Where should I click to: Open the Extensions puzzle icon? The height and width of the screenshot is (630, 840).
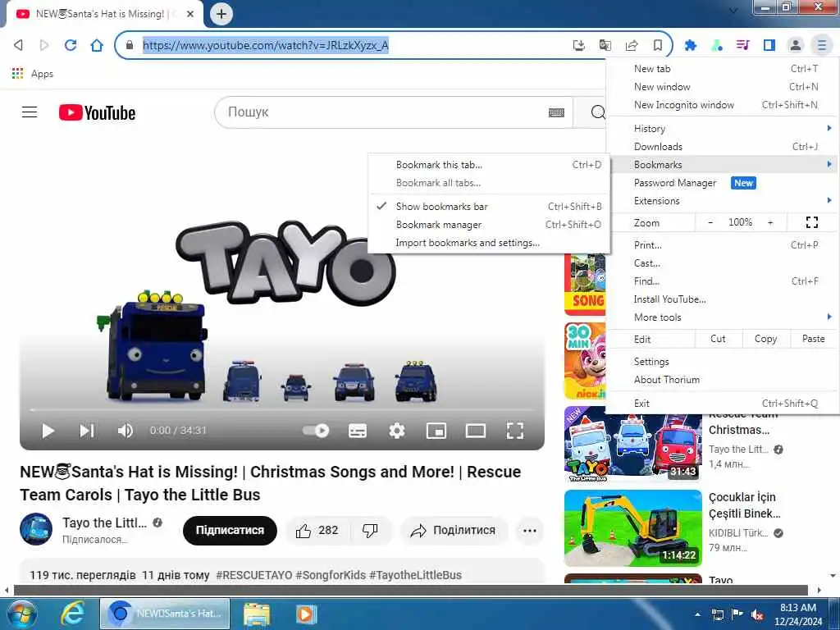pyautogui.click(x=690, y=45)
